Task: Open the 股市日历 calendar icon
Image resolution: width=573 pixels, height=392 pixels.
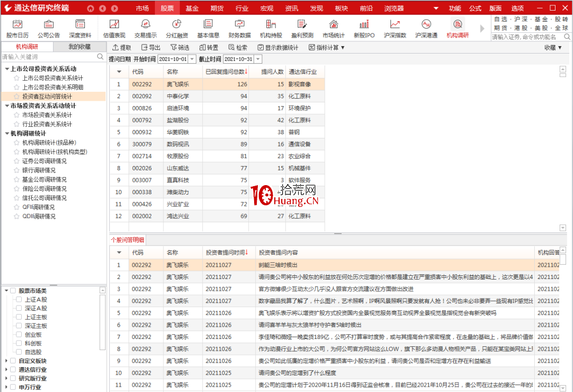Action: (x=18, y=24)
